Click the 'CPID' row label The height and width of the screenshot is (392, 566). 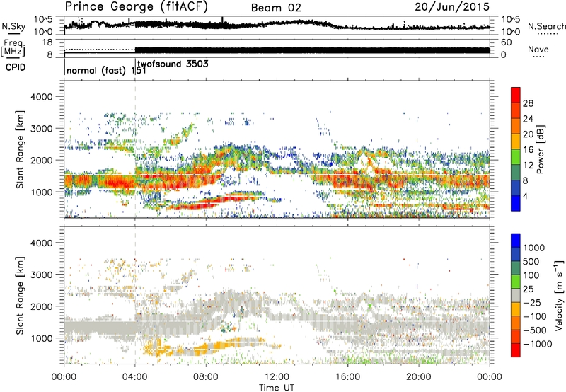pyautogui.click(x=16, y=67)
